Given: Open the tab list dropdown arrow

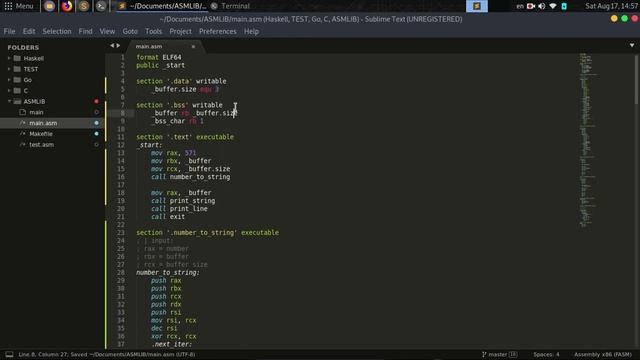Looking at the screenshot, I should pos(632,45).
